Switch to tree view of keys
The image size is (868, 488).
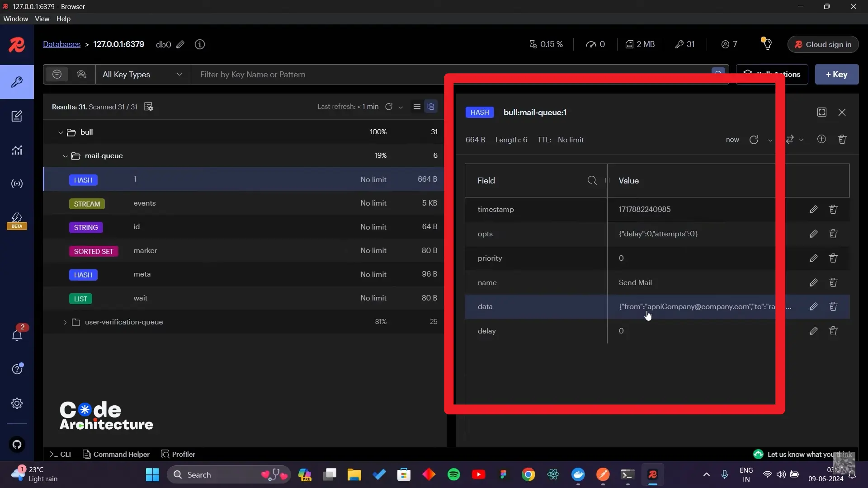coord(430,107)
